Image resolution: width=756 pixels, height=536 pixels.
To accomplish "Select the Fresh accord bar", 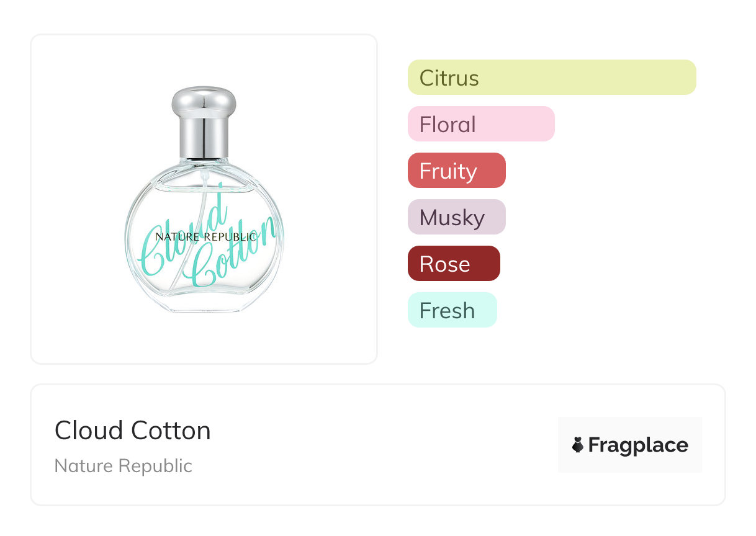I will point(452,310).
